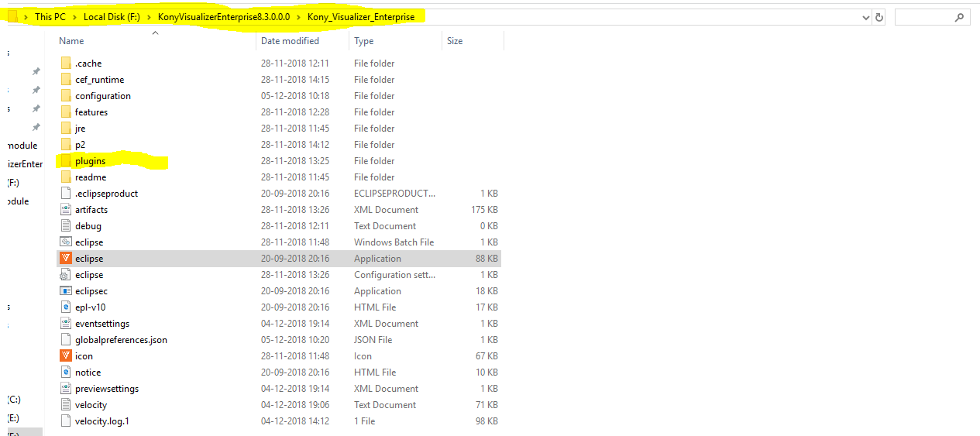Select the eclipsec file name
The image size is (980, 436).
[91, 291]
